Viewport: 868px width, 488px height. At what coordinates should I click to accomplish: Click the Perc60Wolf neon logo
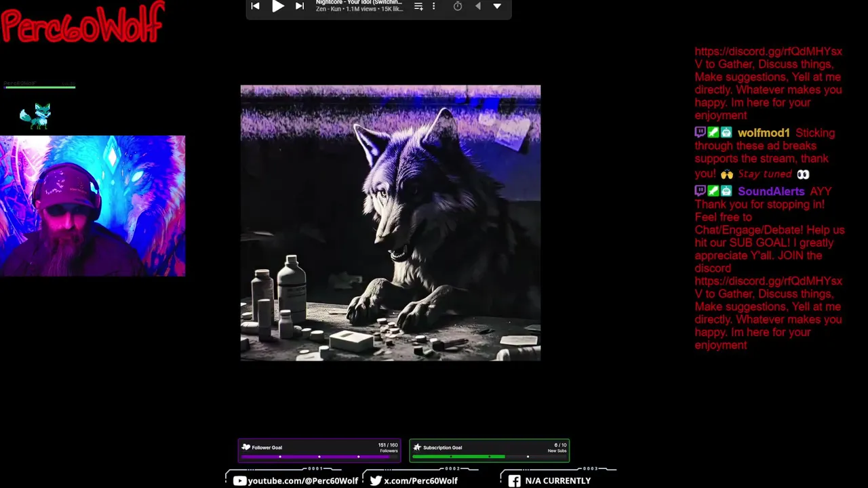point(83,22)
